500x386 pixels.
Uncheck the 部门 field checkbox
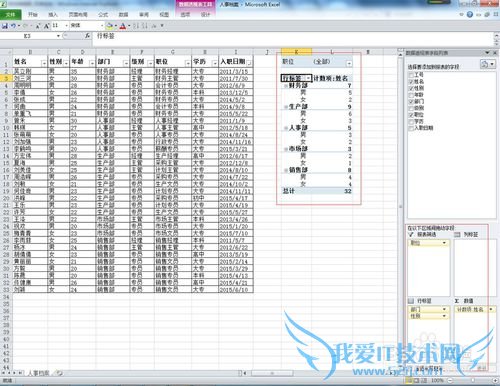pos(411,101)
